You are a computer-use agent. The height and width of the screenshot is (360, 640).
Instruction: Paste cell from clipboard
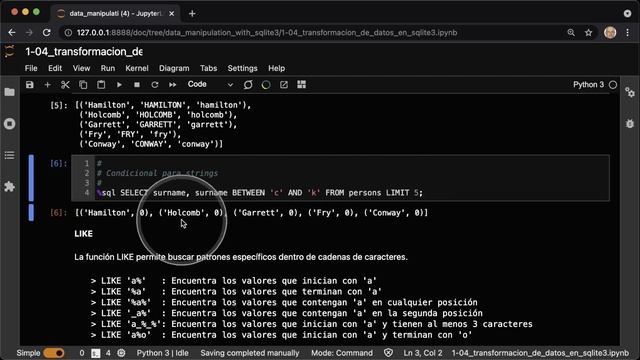101,84
